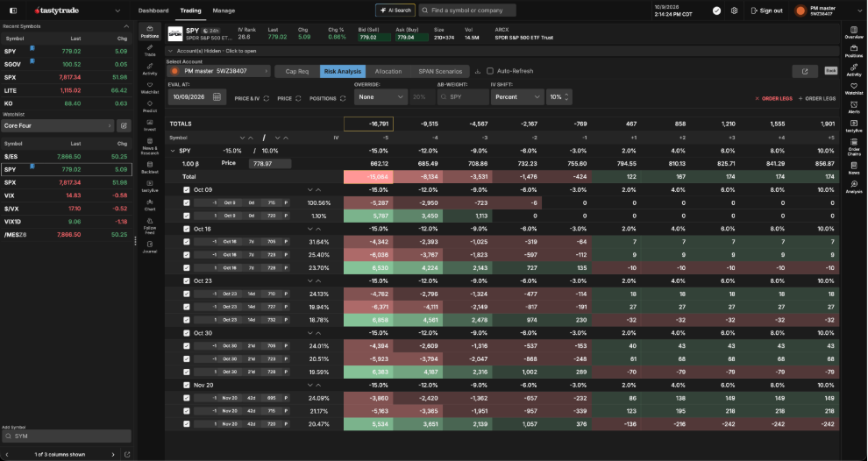This screenshot has width=868, height=461.
Task: Open the IV Shift Percent dropdown
Action: coord(517,97)
